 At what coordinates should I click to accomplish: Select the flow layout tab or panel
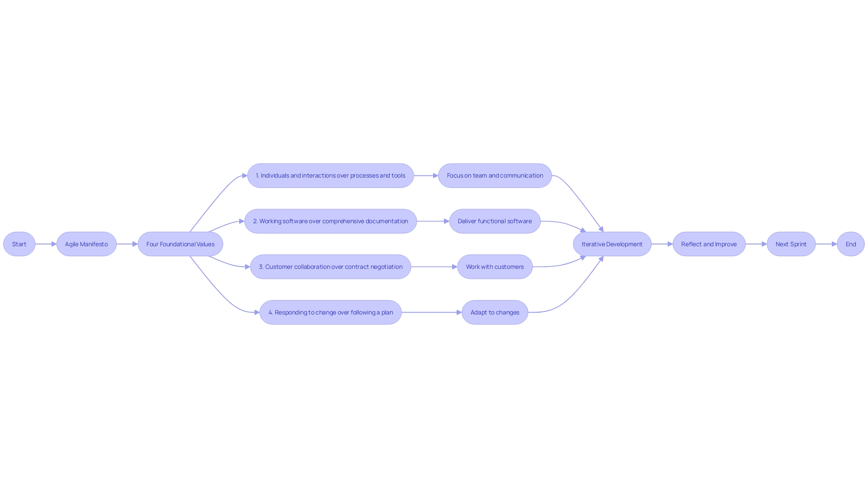click(434, 244)
